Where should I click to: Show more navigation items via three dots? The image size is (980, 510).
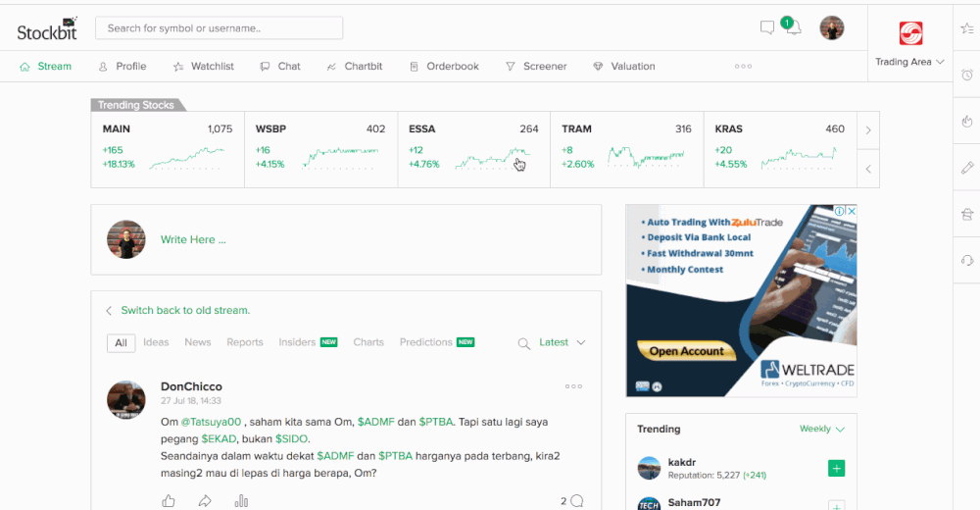click(x=743, y=67)
